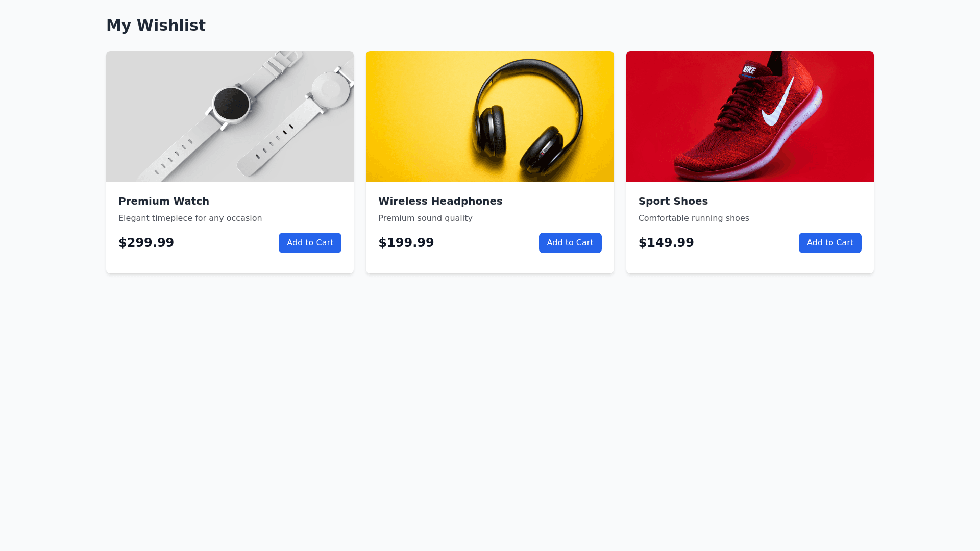The image size is (980, 551).
Task: Open the Wireless Headphones product image
Action: (x=490, y=116)
